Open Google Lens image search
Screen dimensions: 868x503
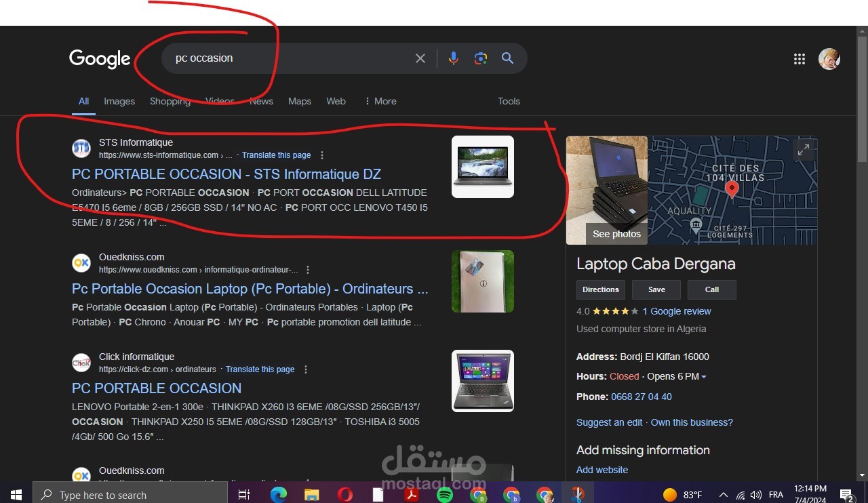point(481,58)
